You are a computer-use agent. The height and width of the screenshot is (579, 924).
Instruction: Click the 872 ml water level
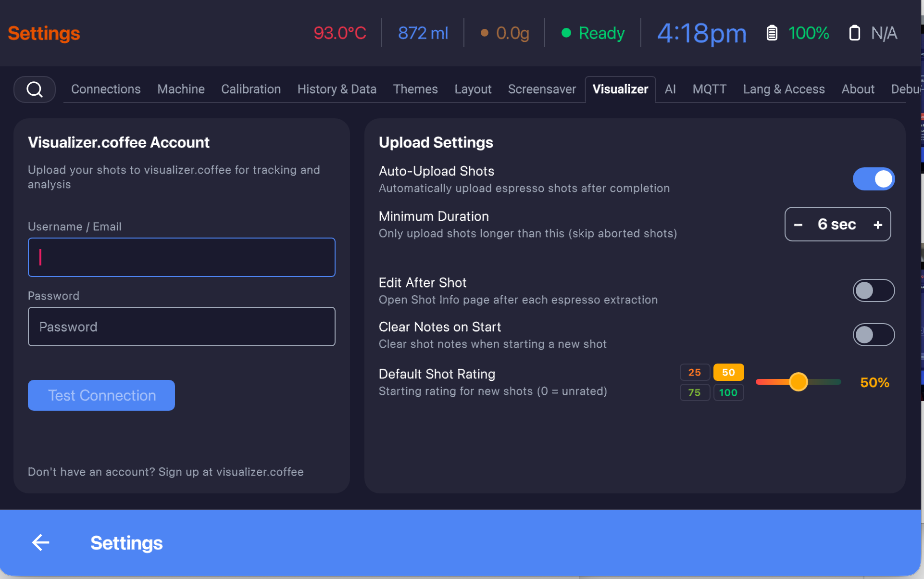pyautogui.click(x=423, y=33)
